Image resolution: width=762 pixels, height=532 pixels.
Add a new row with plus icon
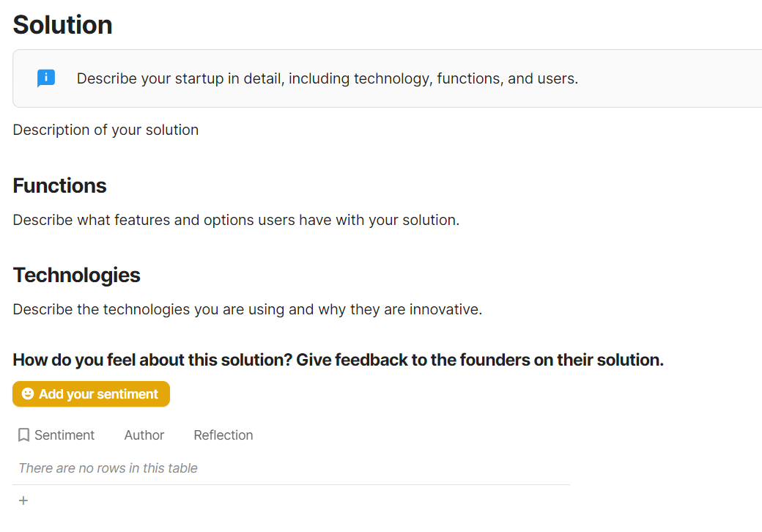tap(23, 500)
